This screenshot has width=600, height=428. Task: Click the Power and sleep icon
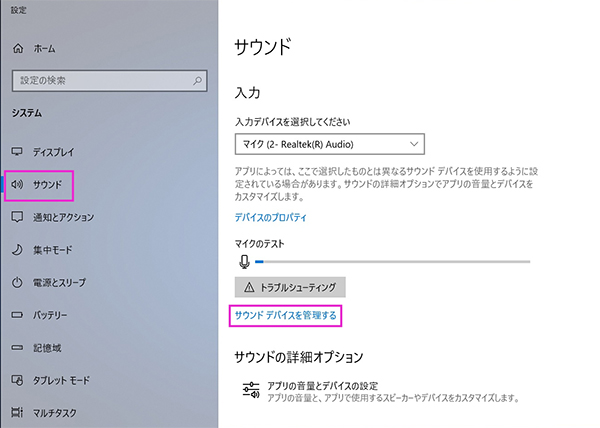click(x=16, y=282)
